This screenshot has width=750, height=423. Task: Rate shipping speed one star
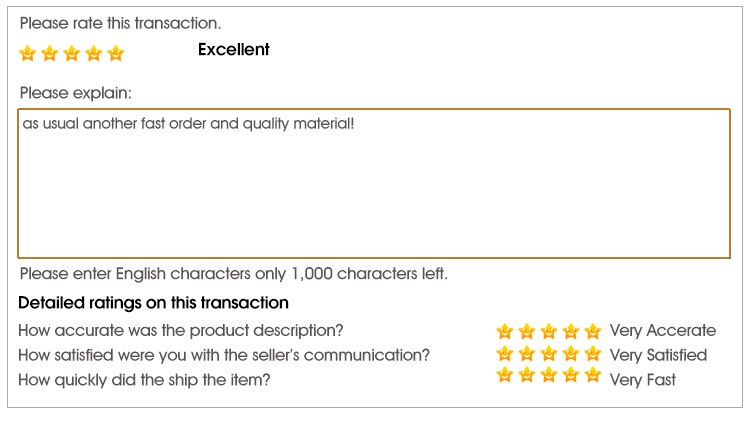tap(505, 375)
